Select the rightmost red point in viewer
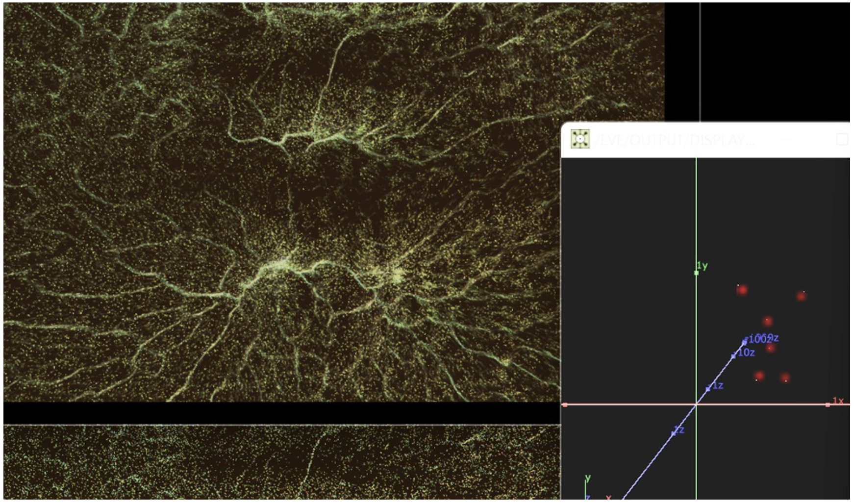 pos(801,296)
